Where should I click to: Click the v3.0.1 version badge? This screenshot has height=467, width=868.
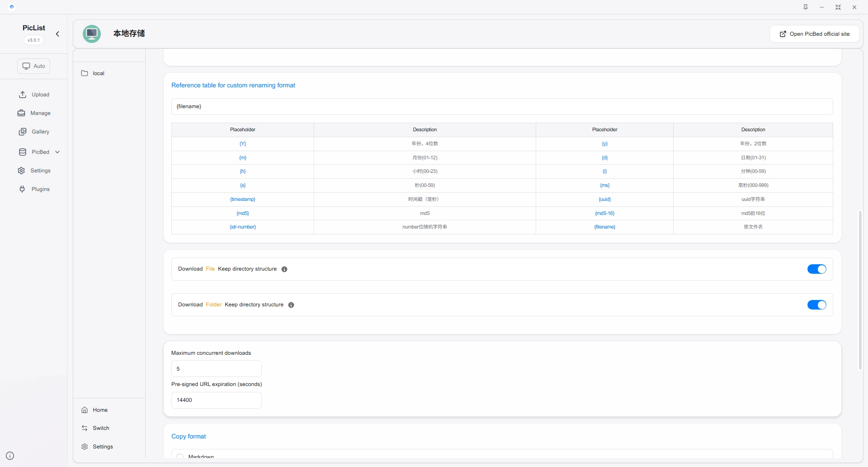pyautogui.click(x=33, y=40)
